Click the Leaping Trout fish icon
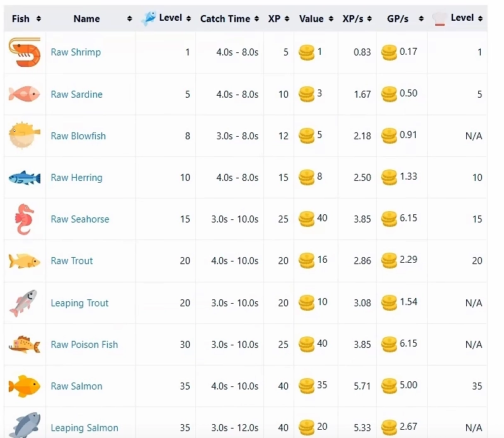504x438 pixels. tap(25, 303)
